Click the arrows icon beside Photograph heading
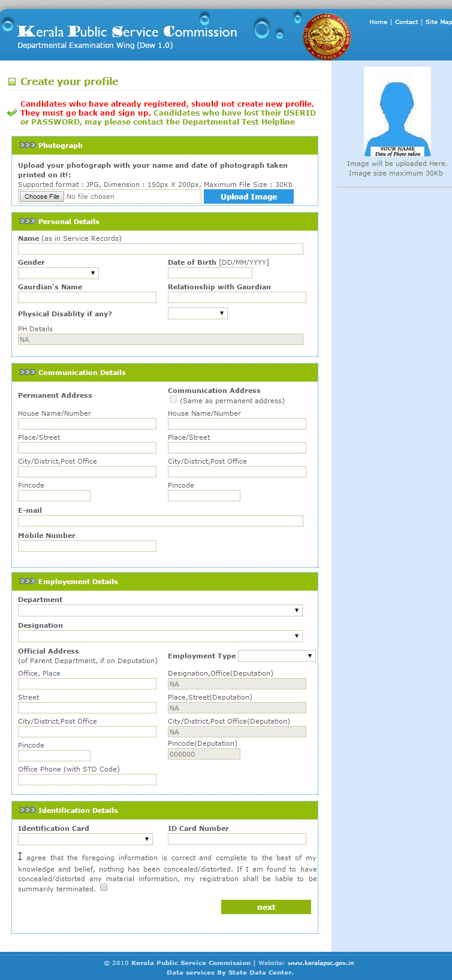 click(x=27, y=146)
